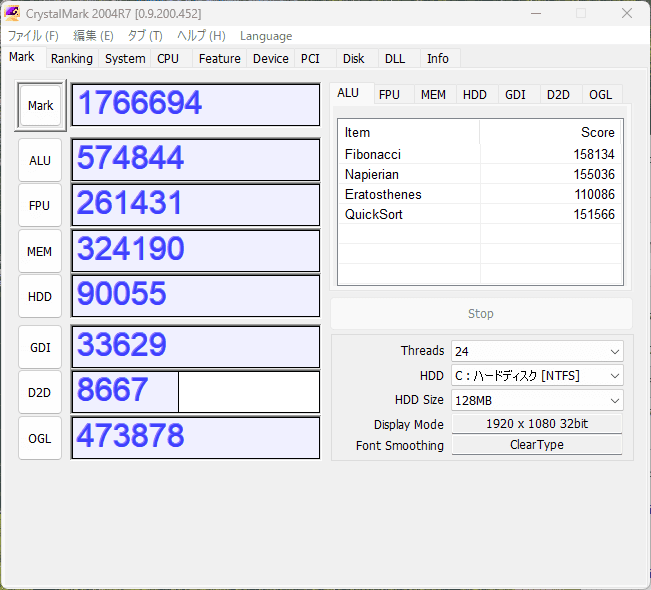Open the Language menu
The height and width of the screenshot is (590, 651).
(x=266, y=36)
